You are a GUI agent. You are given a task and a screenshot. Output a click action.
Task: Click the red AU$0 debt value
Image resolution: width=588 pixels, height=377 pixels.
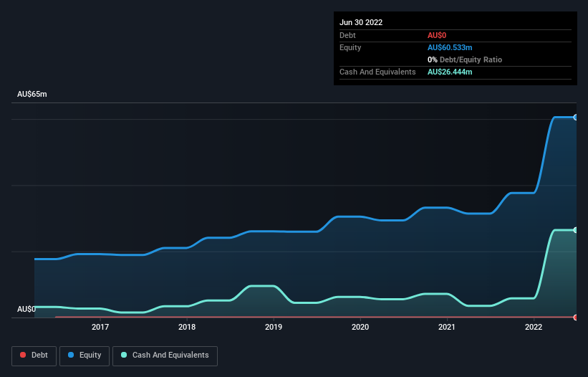click(437, 35)
